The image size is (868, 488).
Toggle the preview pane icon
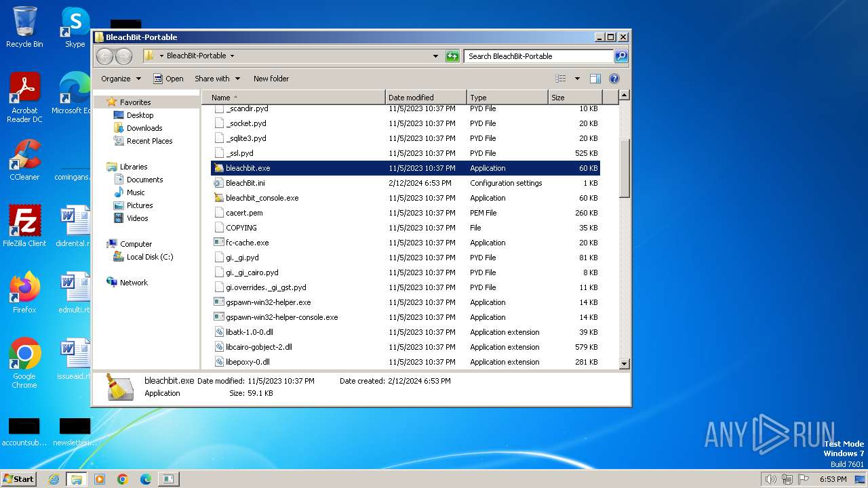click(x=595, y=79)
